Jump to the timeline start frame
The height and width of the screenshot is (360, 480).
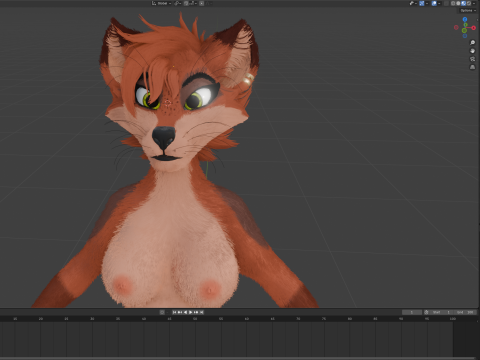pyautogui.click(x=174, y=312)
